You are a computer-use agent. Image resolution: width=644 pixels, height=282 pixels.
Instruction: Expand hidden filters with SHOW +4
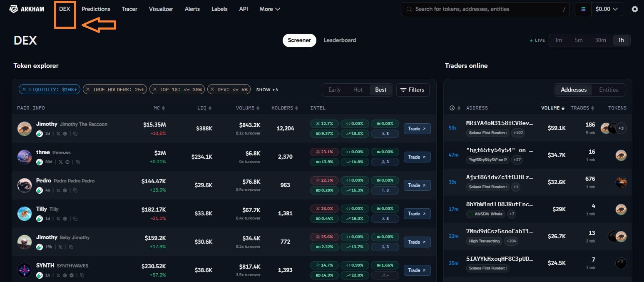pyautogui.click(x=267, y=90)
